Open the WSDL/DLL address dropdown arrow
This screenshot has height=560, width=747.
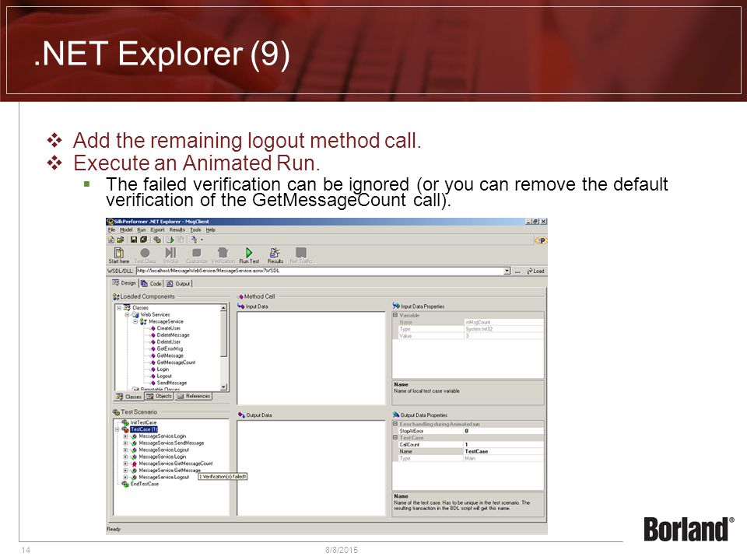(507, 271)
